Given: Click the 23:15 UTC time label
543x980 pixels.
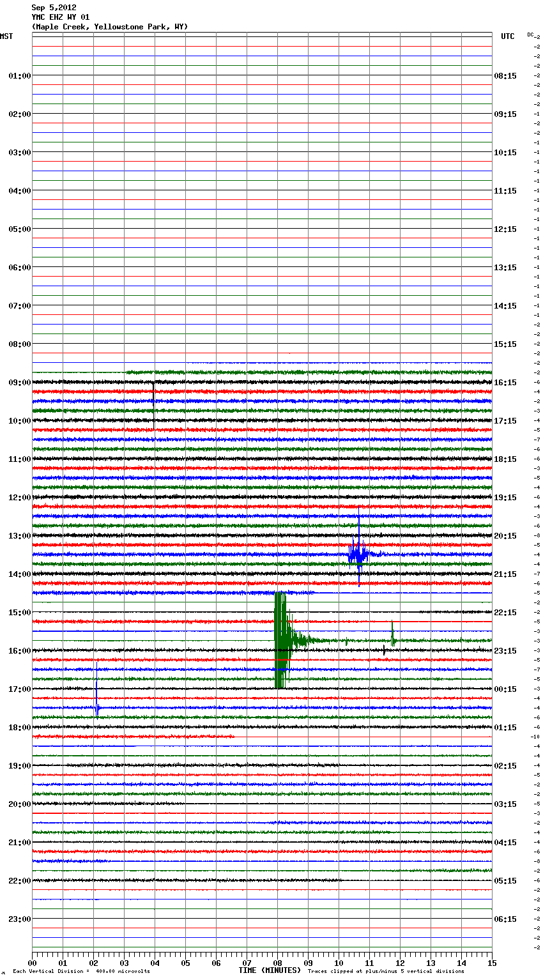Looking at the screenshot, I should 505,651.
